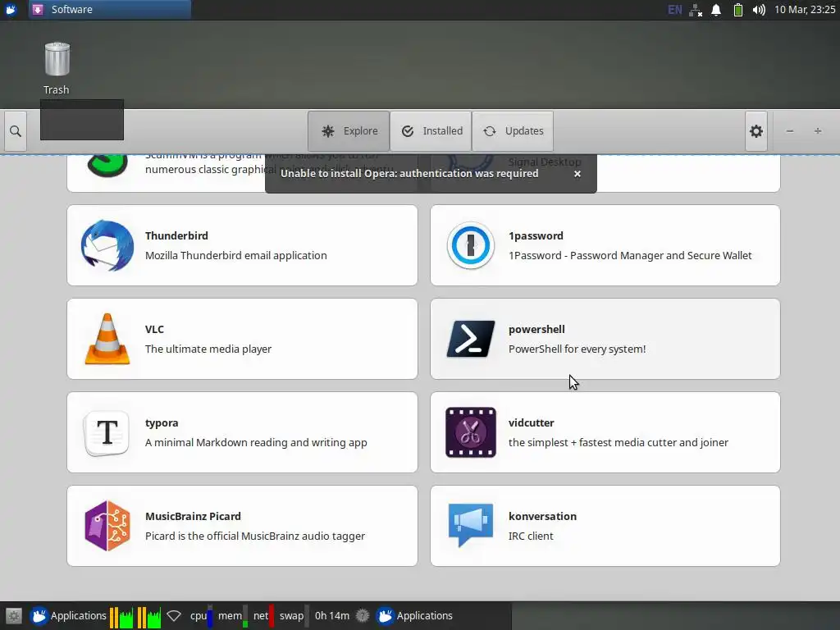Select the Software window in the taskbar
The height and width of the screenshot is (630, 840).
point(110,10)
